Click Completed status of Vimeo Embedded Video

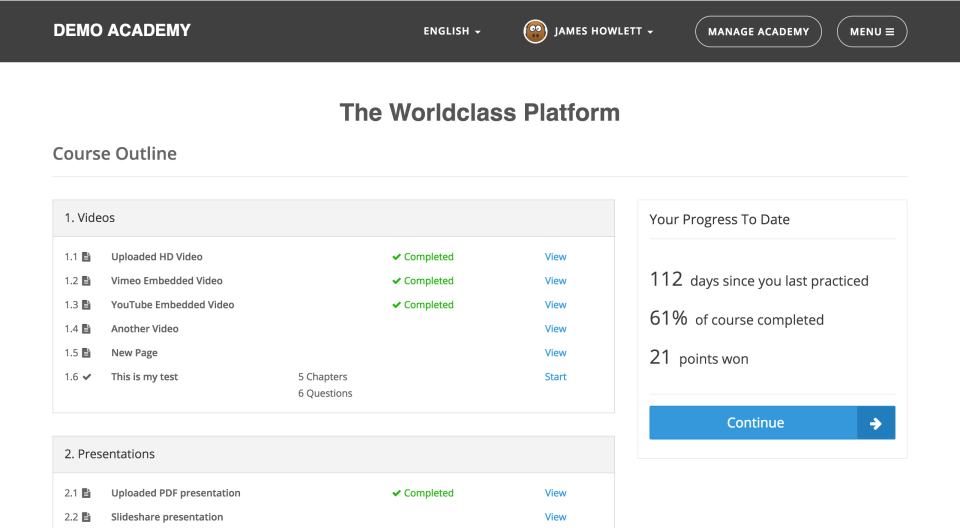tap(423, 281)
